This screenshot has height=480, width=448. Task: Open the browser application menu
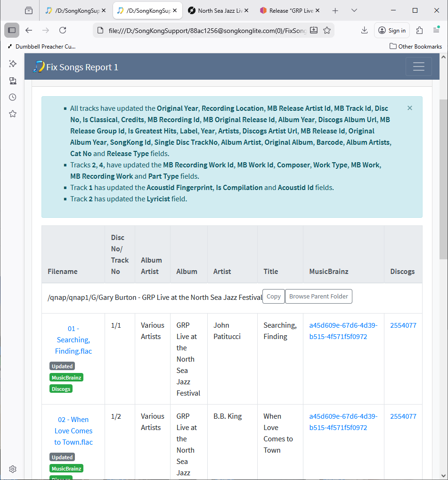pos(436,30)
